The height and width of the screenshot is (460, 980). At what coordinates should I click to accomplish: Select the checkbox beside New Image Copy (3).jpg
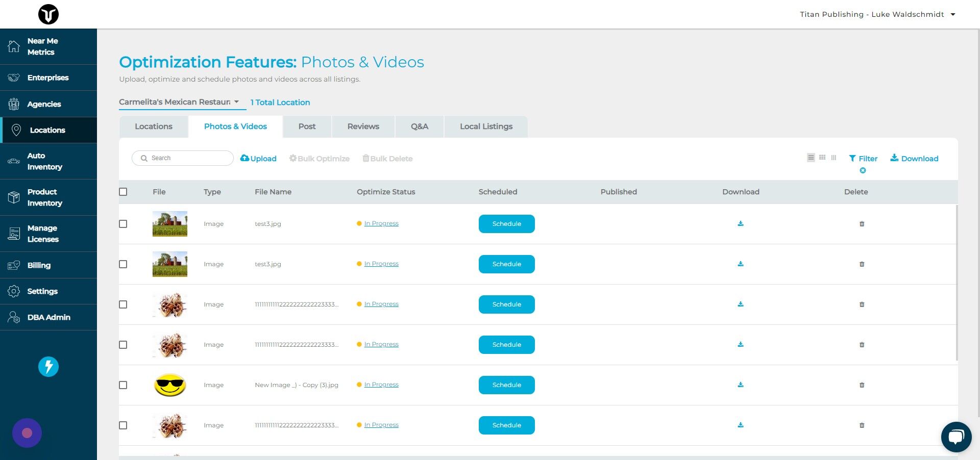123,385
